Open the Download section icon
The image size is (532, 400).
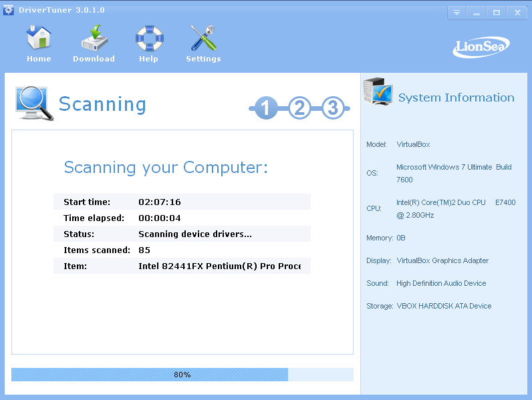click(x=94, y=37)
